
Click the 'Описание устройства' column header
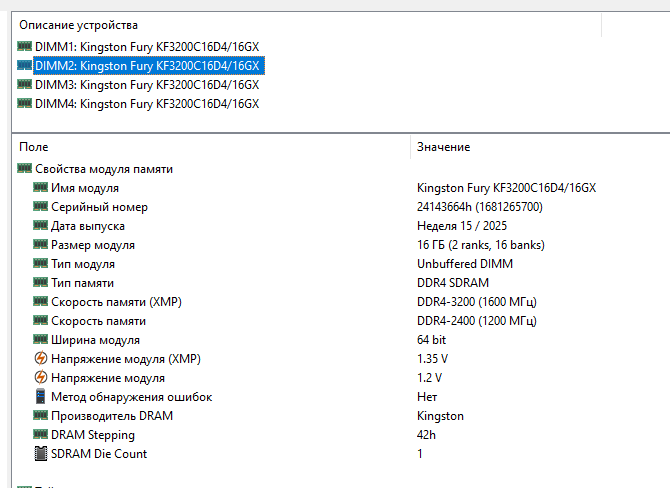78,25
